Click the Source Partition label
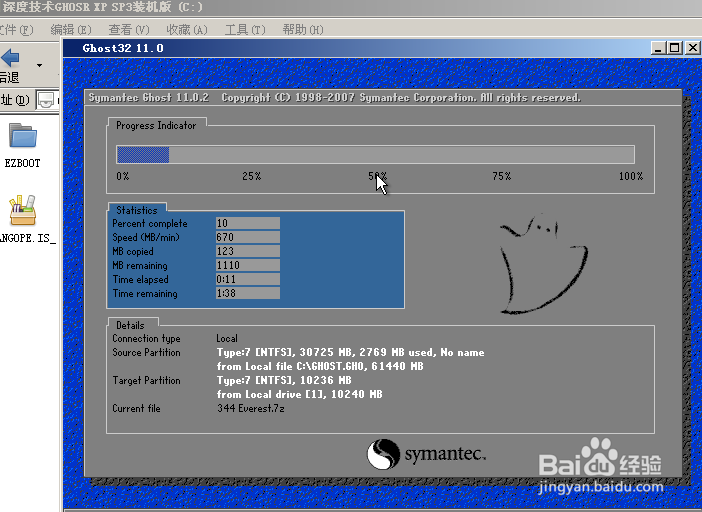 point(146,352)
